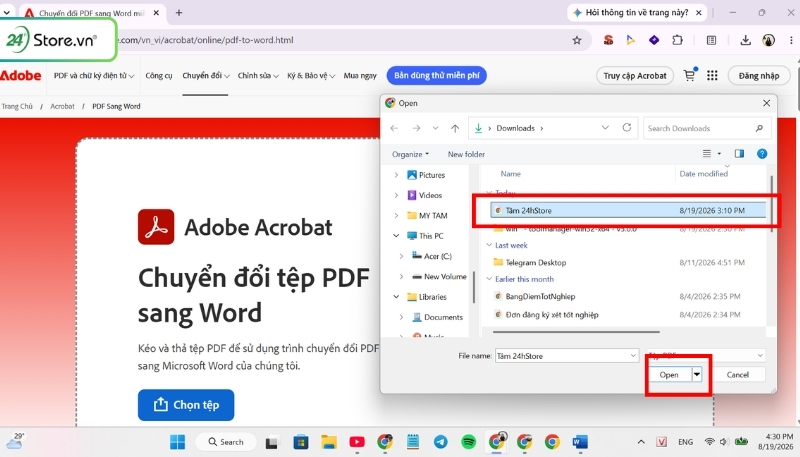Open the Adobe apps grid icon
This screenshot has height=457, width=800.
pos(712,75)
